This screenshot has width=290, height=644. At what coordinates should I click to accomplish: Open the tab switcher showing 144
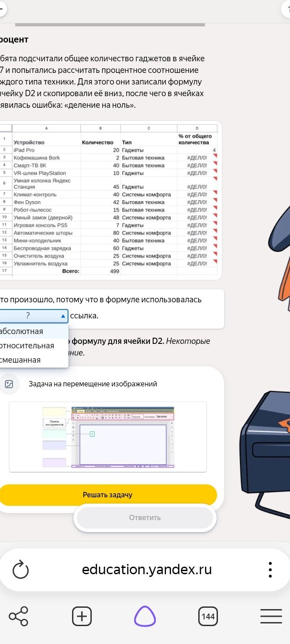click(x=208, y=616)
